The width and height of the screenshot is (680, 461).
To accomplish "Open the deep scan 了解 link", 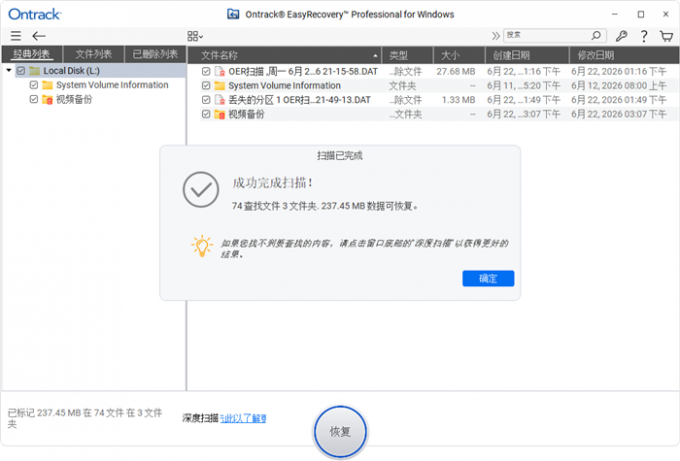I will pyautogui.click(x=243, y=418).
